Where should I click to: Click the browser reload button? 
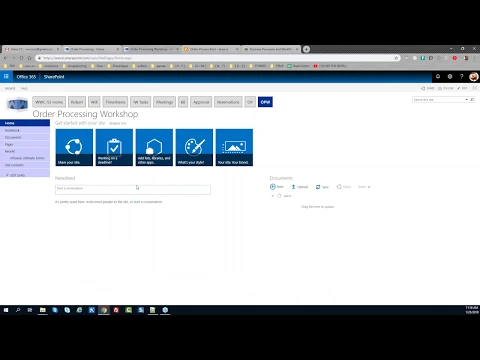click(21, 58)
